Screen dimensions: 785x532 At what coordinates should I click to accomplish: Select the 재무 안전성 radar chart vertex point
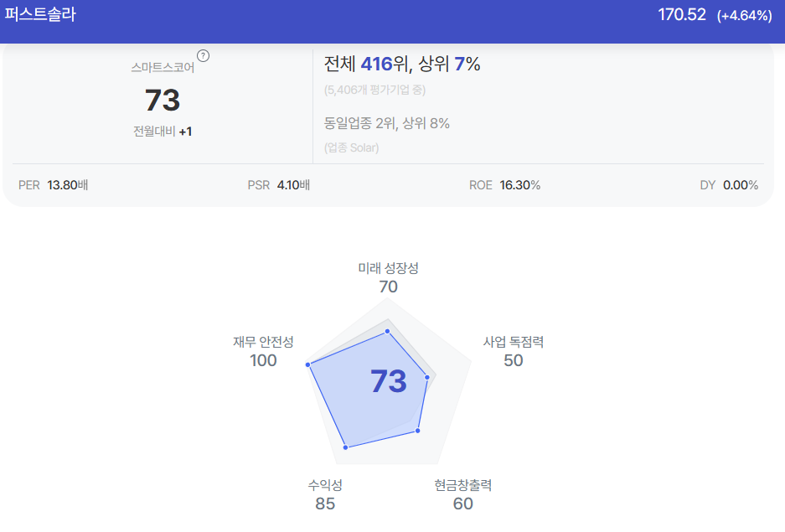308,364
